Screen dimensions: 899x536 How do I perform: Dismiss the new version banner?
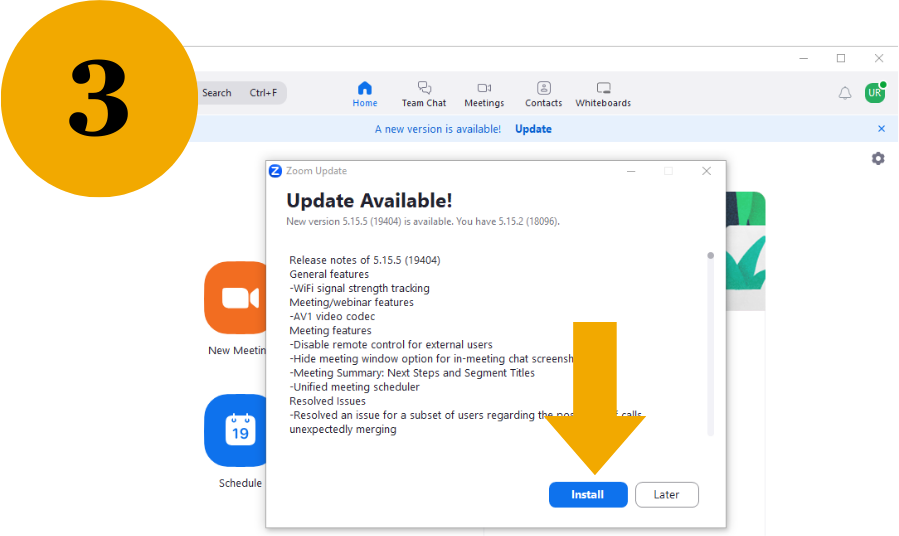[x=881, y=128]
